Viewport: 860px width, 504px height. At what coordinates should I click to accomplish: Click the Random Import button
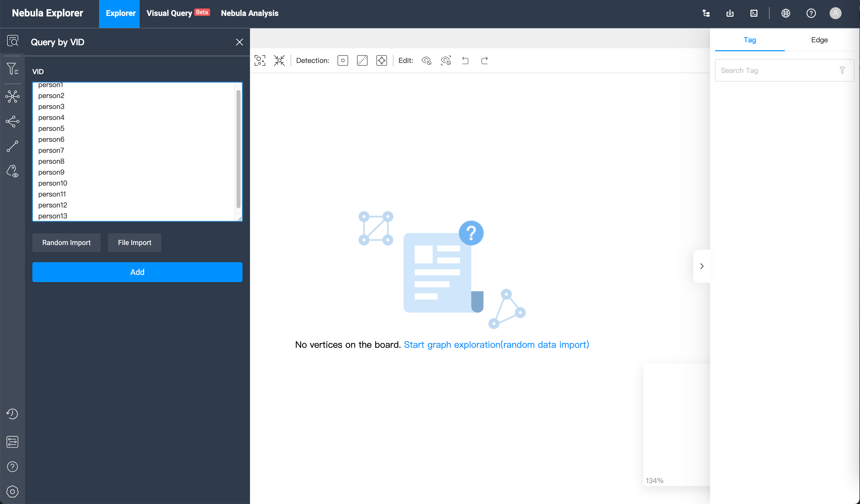click(x=66, y=243)
